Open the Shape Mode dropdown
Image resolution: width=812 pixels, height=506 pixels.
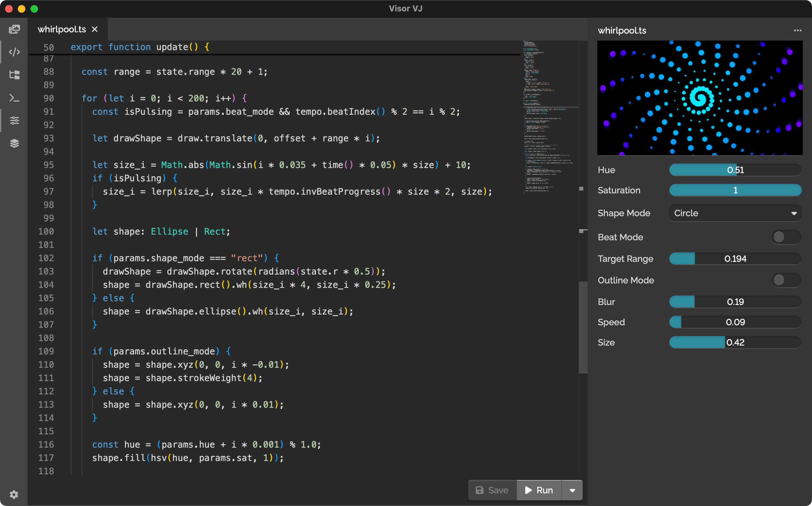point(735,213)
